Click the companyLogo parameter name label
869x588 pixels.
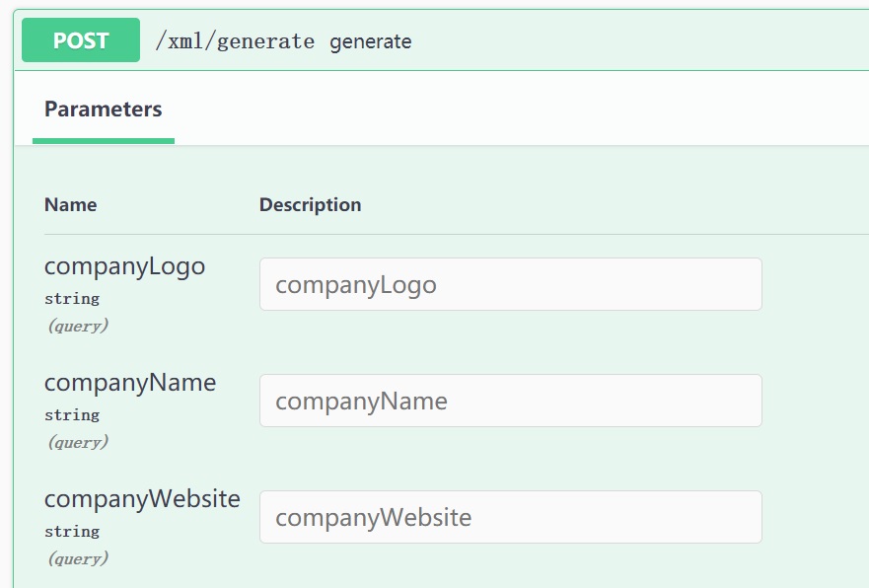tap(124, 266)
